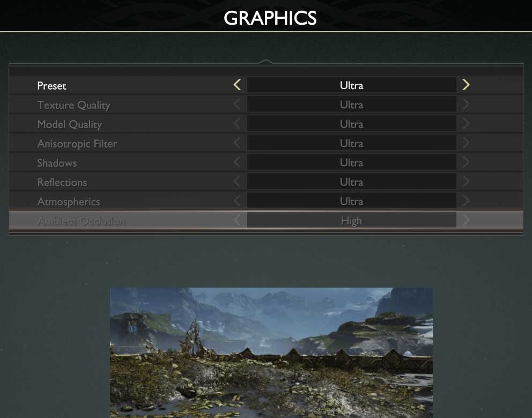This screenshot has width=532, height=418.
Task: Decrease Model Quality with left arrow
Action: pos(237,124)
